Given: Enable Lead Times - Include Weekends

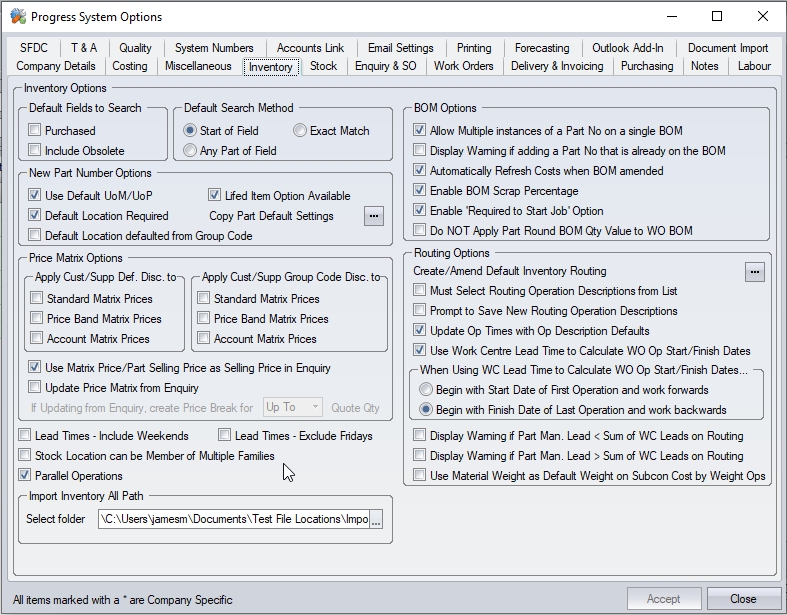Looking at the screenshot, I should click(25, 436).
